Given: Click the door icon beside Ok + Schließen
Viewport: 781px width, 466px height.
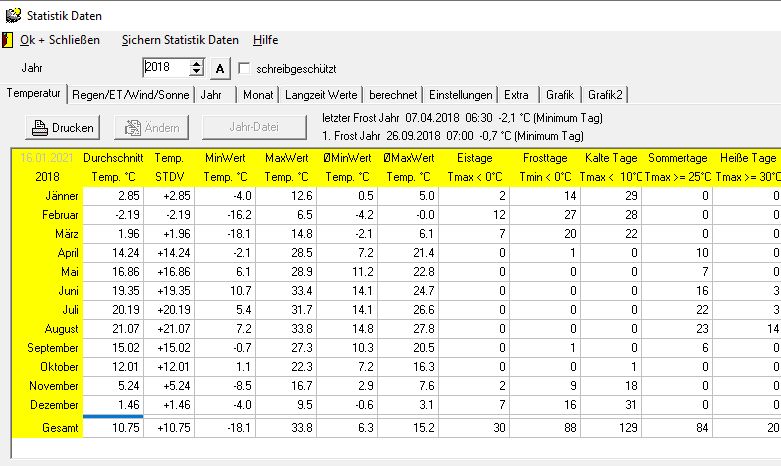Looking at the screenshot, I should pyautogui.click(x=7, y=40).
